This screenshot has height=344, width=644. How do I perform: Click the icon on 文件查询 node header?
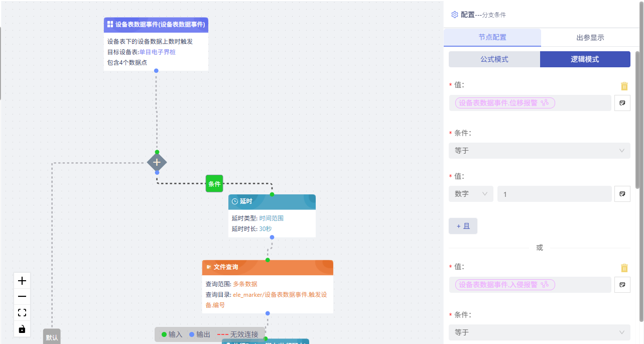(x=209, y=267)
